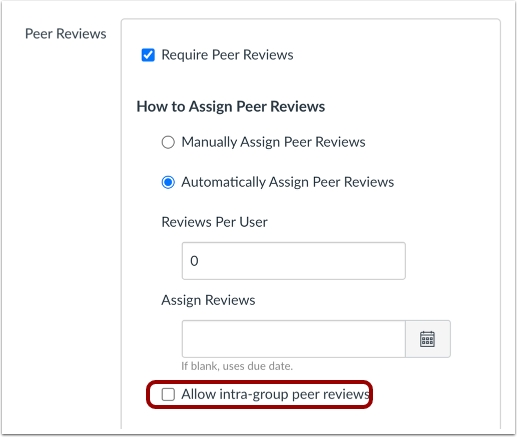The height and width of the screenshot is (437, 517).
Task: Click the Peer Reviews section label
Action: pyautogui.click(x=66, y=34)
